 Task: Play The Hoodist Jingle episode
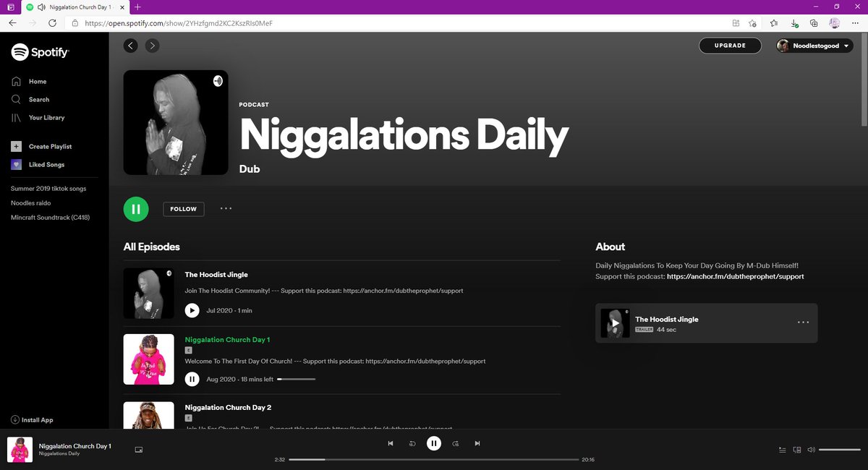pyautogui.click(x=192, y=310)
